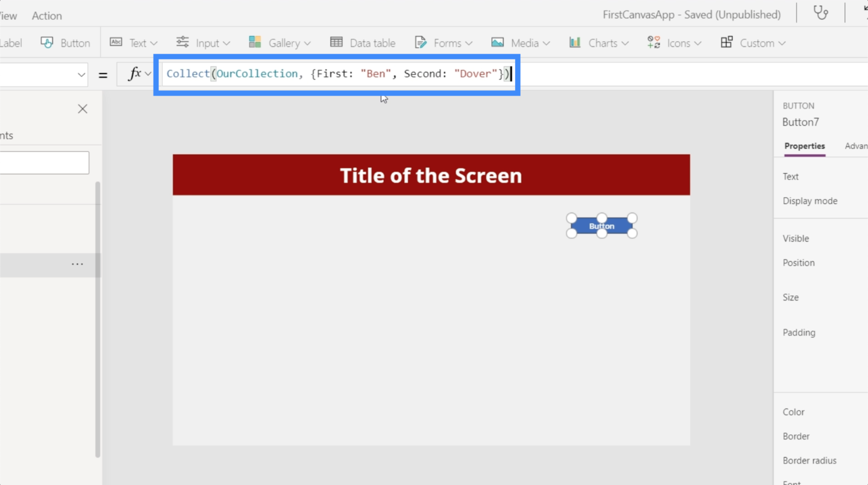The width and height of the screenshot is (868, 485).
Task: Click the Text control icon
Action: point(116,42)
